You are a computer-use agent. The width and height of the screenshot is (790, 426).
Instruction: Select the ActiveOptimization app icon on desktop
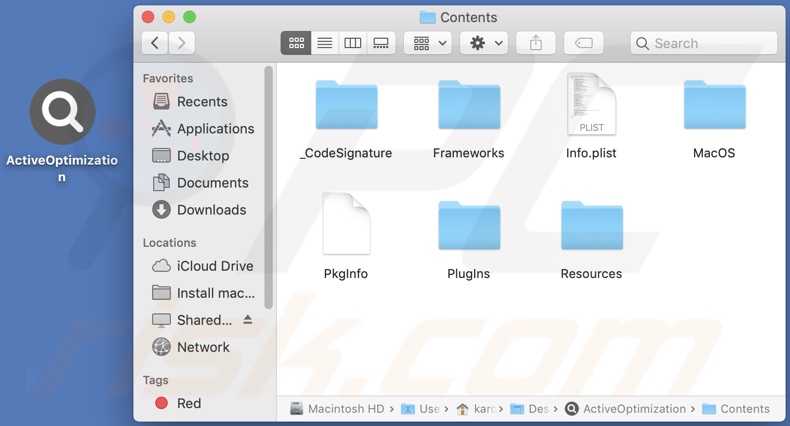[62, 112]
